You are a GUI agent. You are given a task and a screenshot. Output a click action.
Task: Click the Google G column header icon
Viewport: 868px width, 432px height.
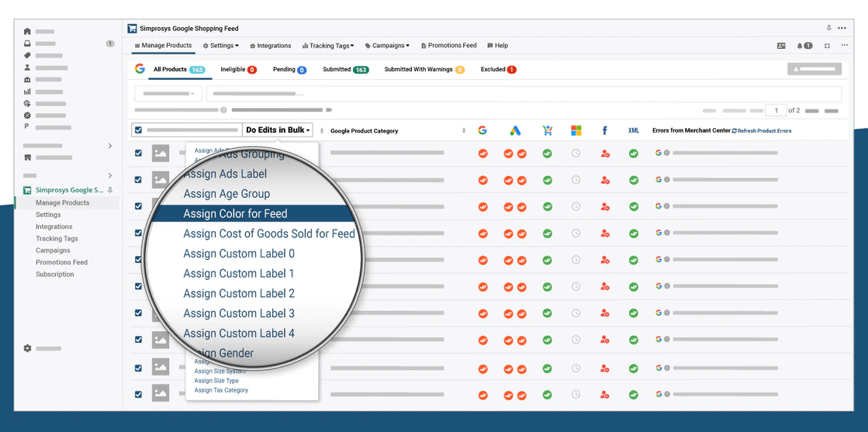click(482, 131)
